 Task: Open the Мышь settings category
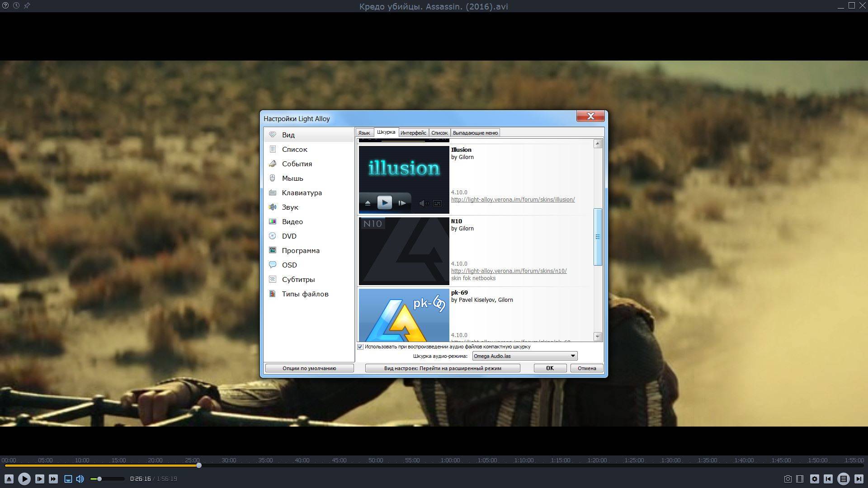[309, 178]
